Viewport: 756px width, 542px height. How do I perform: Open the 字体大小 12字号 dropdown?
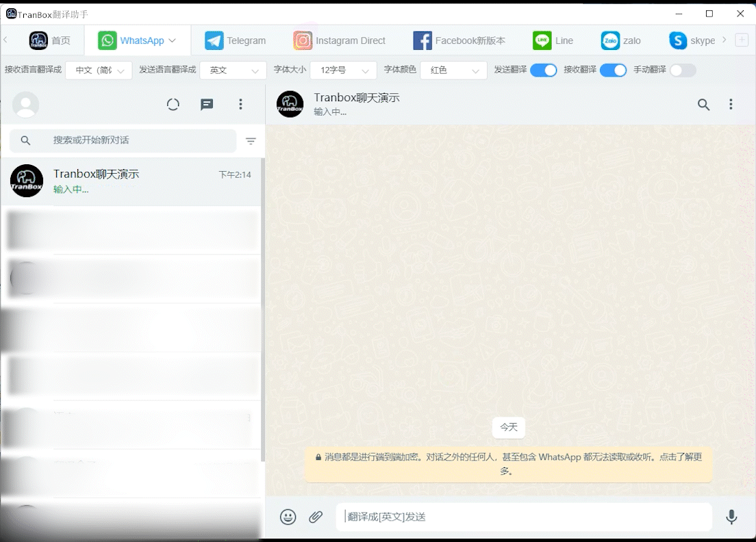click(x=343, y=70)
